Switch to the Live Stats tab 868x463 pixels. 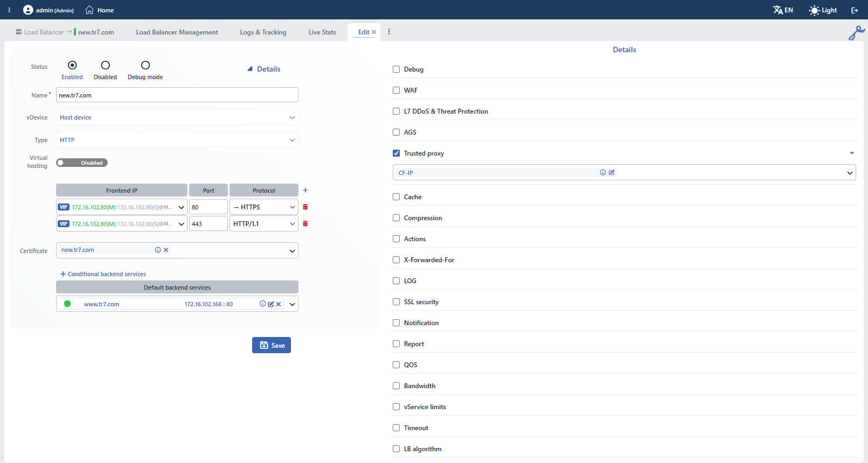tap(322, 32)
